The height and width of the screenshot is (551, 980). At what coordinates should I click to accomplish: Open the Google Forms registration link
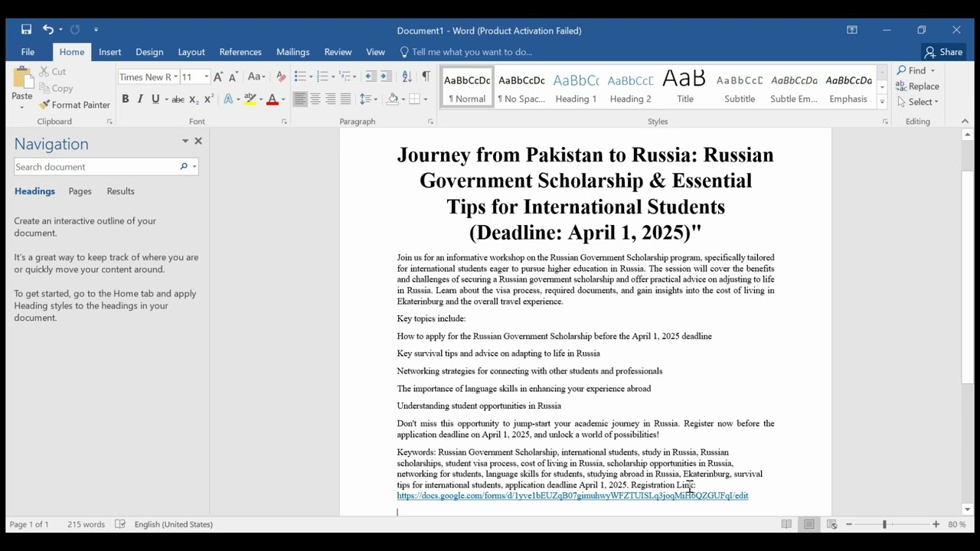(573, 496)
